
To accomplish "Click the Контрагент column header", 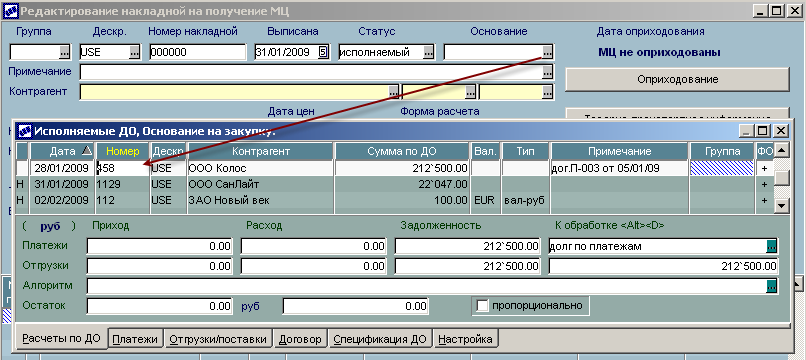I will pyautogui.click(x=261, y=151).
